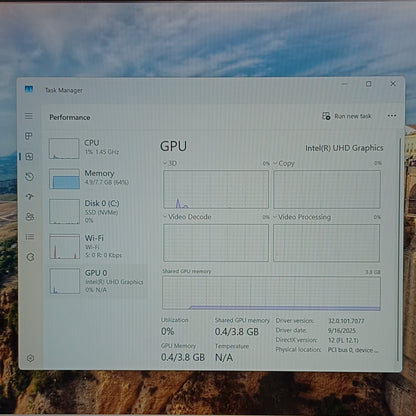Viewport: 416px width, 416px height.
Task: Click the 3D engine usage graph
Action: 216,189
